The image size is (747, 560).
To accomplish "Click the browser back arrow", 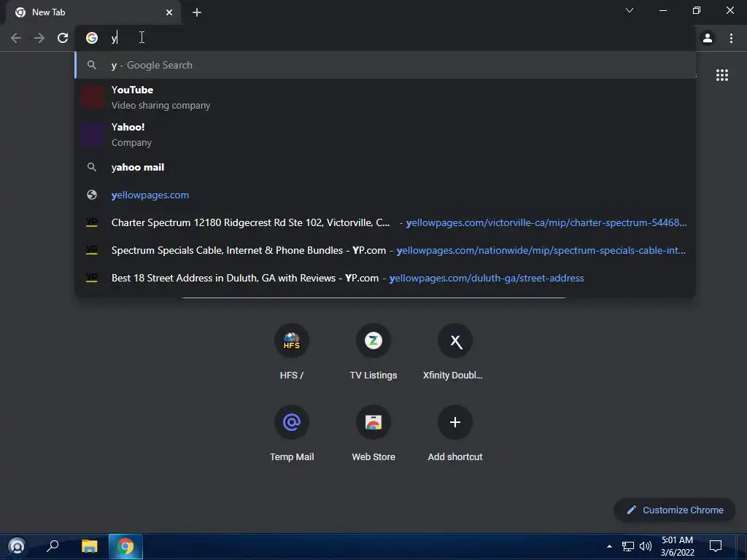I will click(x=16, y=38).
